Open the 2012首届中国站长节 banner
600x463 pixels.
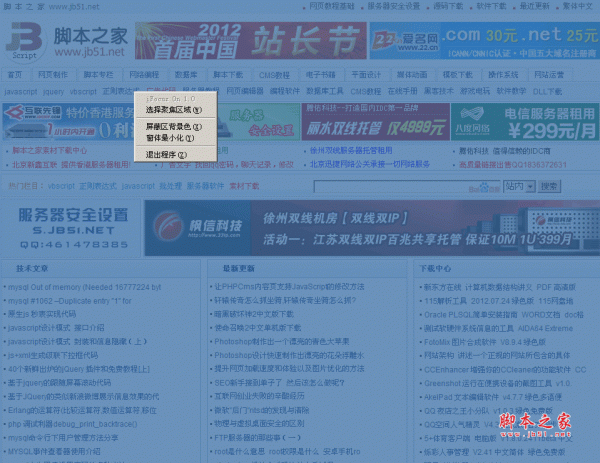point(251,41)
